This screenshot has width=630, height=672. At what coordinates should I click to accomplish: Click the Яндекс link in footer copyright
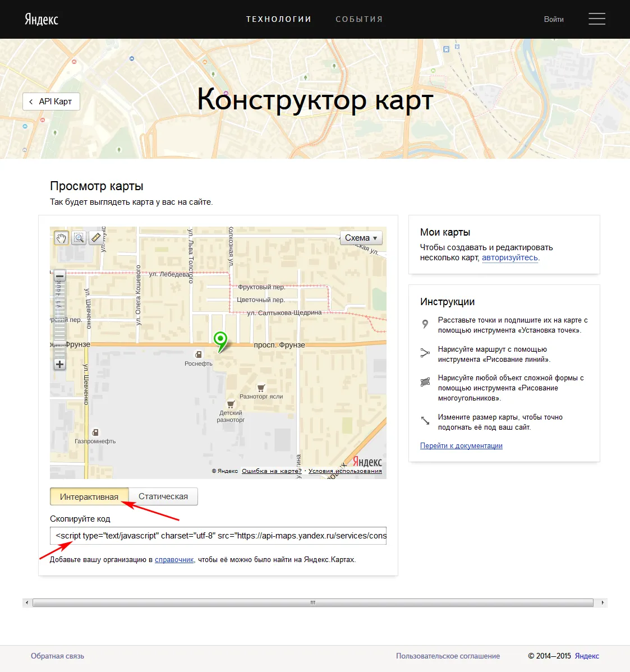(587, 656)
